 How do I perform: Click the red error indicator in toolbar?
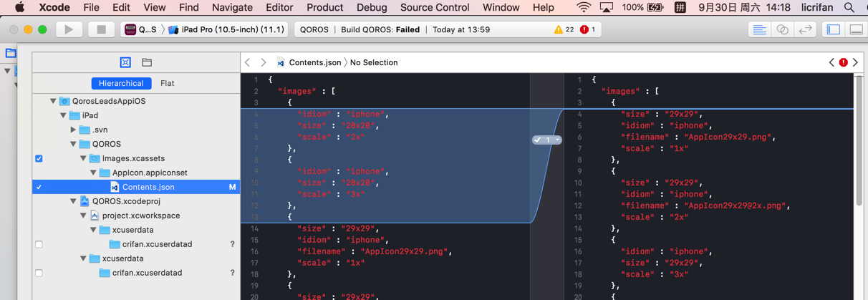point(588,29)
